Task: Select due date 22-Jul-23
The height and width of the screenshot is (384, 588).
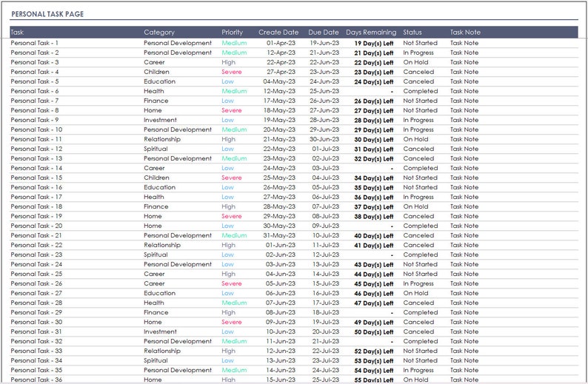Action: 326,351
